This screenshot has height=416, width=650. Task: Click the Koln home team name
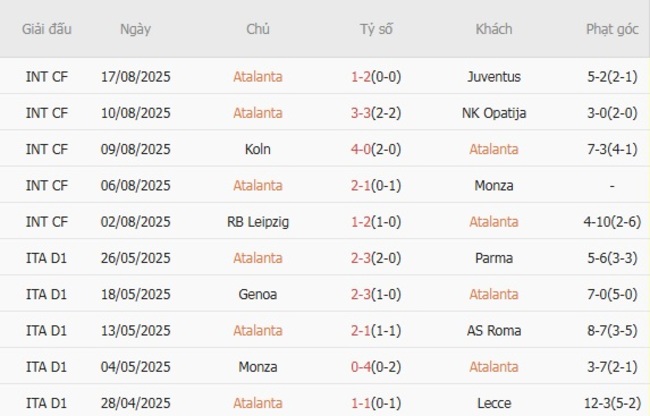click(257, 149)
